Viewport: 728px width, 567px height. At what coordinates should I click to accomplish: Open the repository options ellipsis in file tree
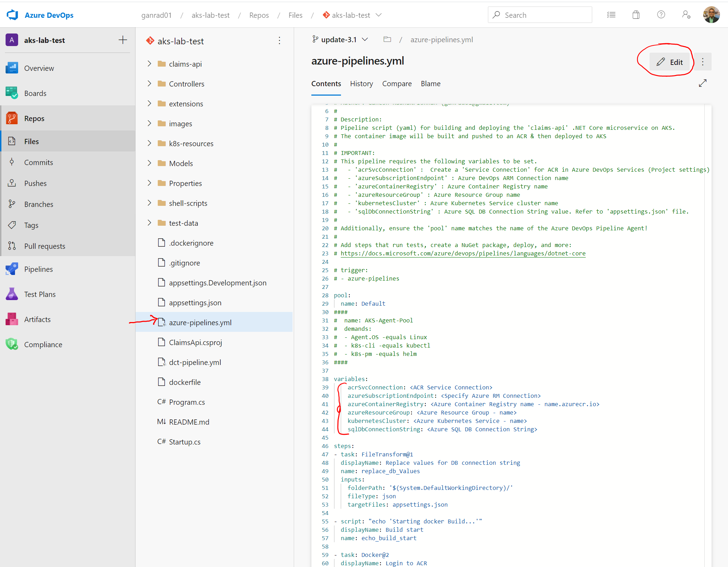point(279,41)
